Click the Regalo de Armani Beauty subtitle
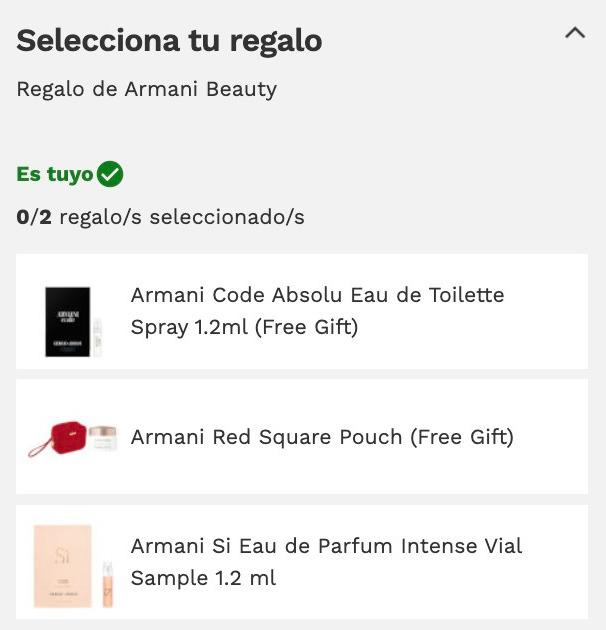This screenshot has height=630, width=606. click(147, 89)
